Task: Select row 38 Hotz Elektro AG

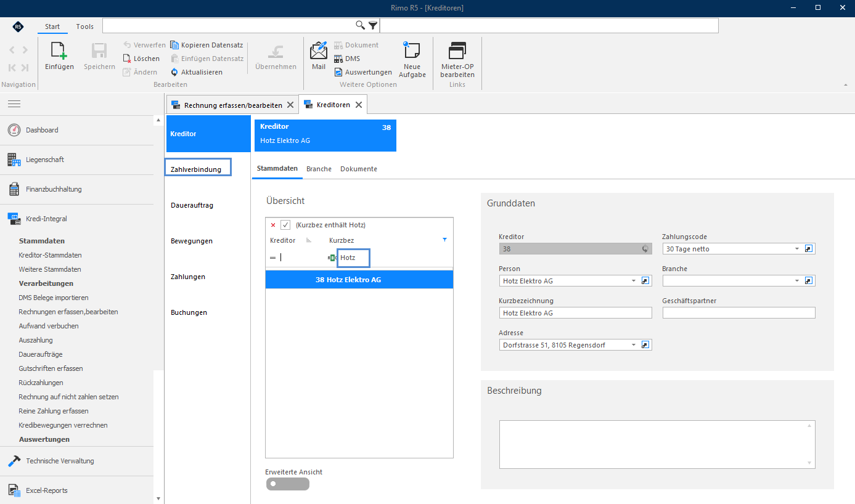Action: tap(359, 279)
